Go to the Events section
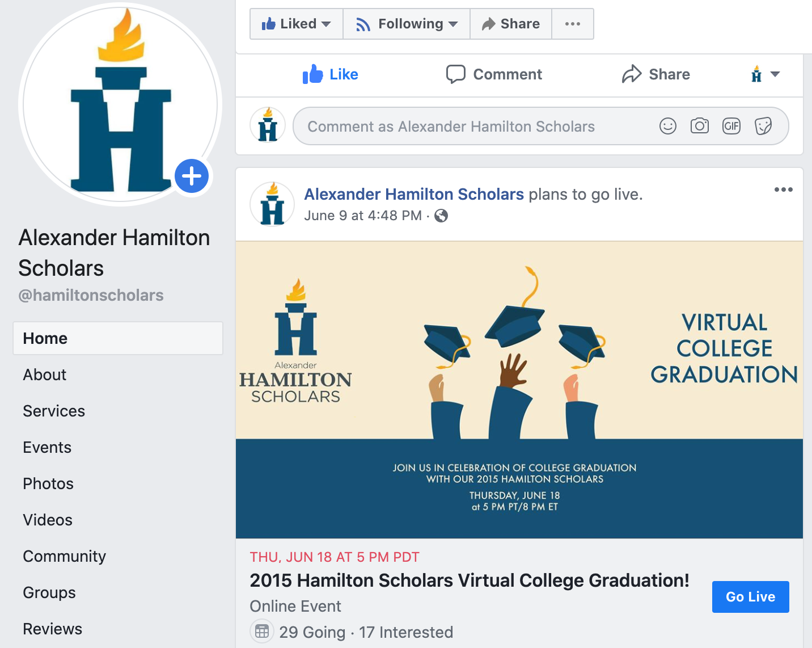The width and height of the screenshot is (812, 648). [47, 447]
